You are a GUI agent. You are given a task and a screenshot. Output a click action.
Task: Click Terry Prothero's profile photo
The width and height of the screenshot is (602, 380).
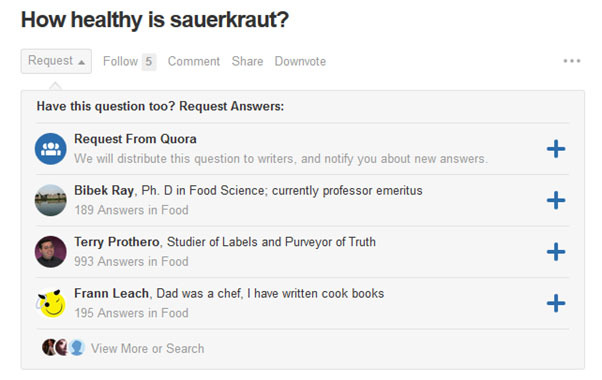(51, 252)
